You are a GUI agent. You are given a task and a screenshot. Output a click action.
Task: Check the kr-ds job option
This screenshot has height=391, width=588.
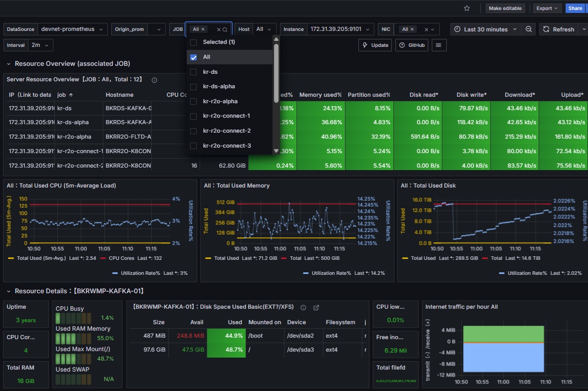coord(194,72)
